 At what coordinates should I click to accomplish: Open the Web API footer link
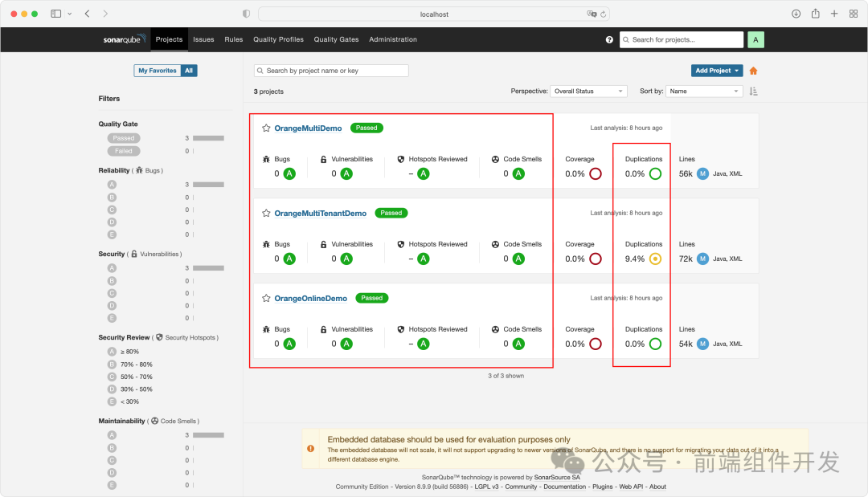pyautogui.click(x=631, y=487)
